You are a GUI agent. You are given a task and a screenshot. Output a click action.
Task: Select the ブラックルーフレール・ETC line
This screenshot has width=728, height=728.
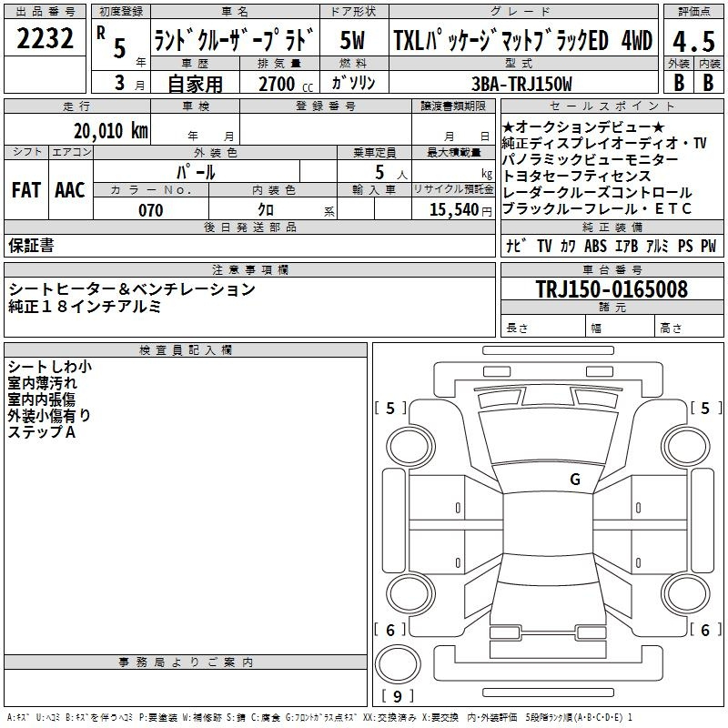pyautogui.click(x=597, y=208)
